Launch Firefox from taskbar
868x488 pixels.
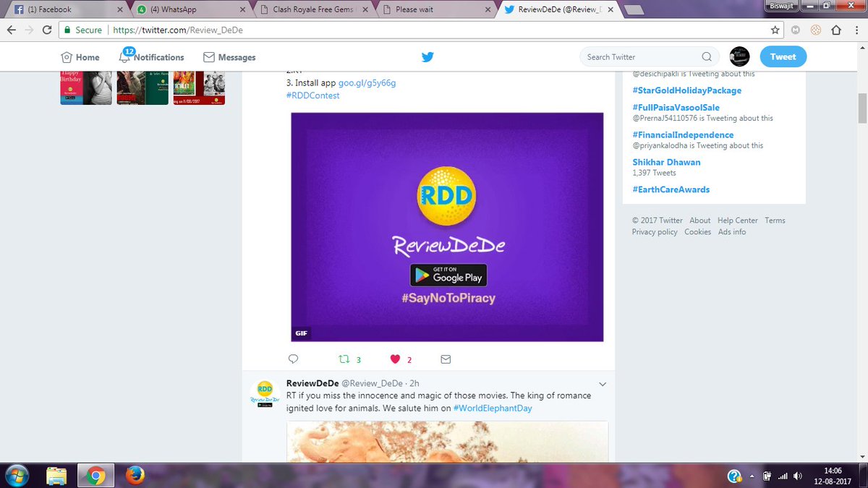pos(135,476)
